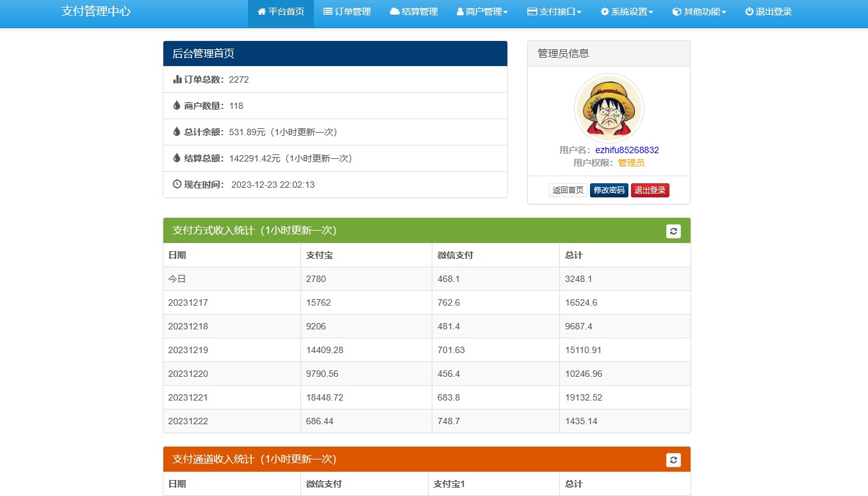Click the admin avatar picture
The image size is (868, 496).
(x=609, y=108)
